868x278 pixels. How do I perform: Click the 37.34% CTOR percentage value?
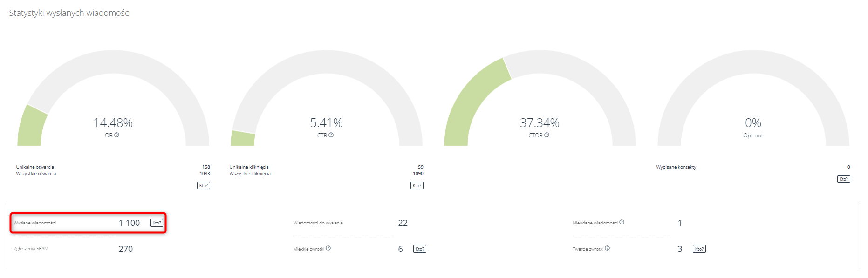540,123
